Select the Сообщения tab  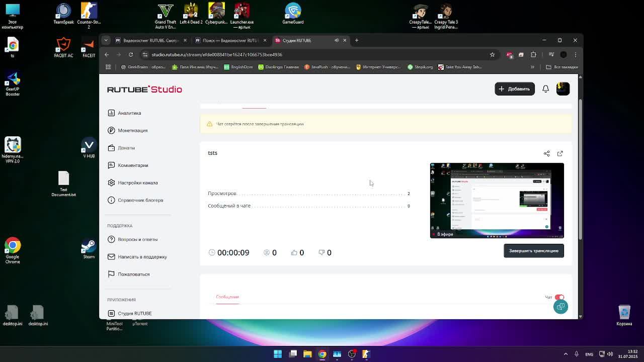[x=227, y=297]
